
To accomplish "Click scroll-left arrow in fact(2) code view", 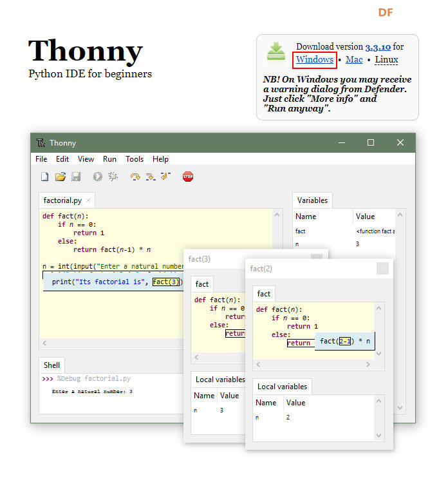I will (x=259, y=364).
